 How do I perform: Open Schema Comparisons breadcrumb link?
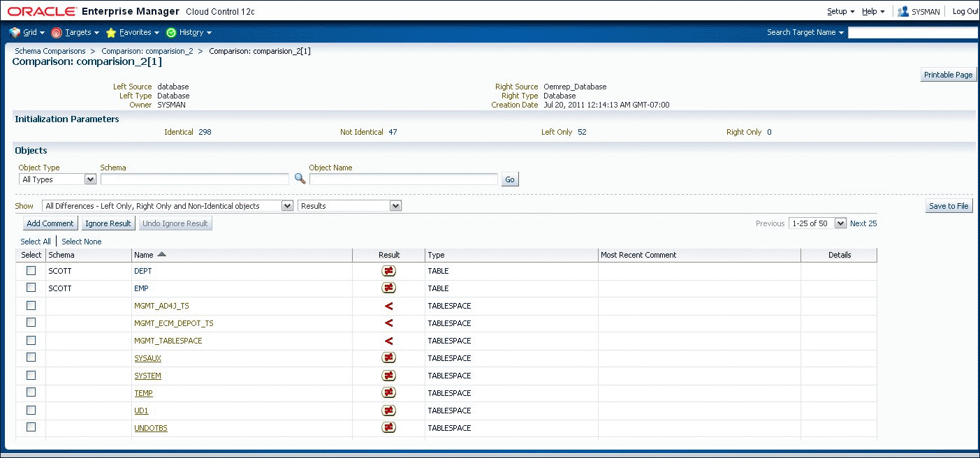tap(50, 51)
